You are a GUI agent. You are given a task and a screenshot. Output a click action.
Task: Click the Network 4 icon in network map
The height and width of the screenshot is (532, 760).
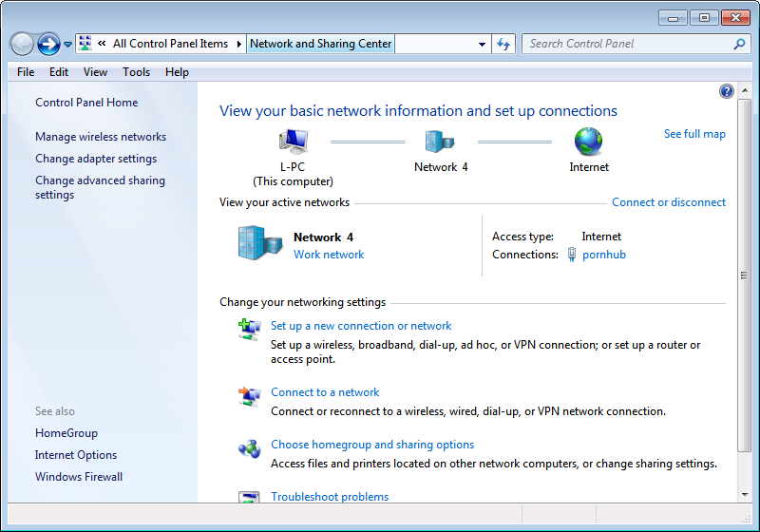(x=440, y=142)
